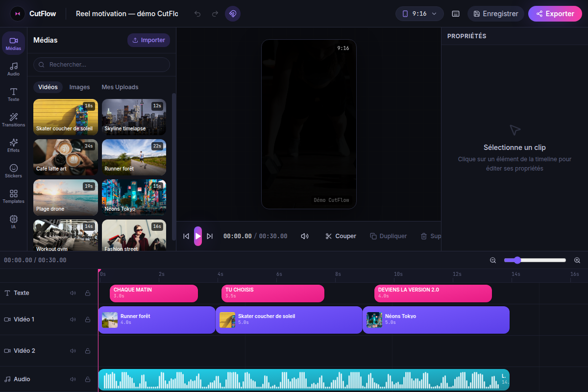Screen dimensions: 588x392
Task: Click the project title Reel motivation
Action: 127,14
